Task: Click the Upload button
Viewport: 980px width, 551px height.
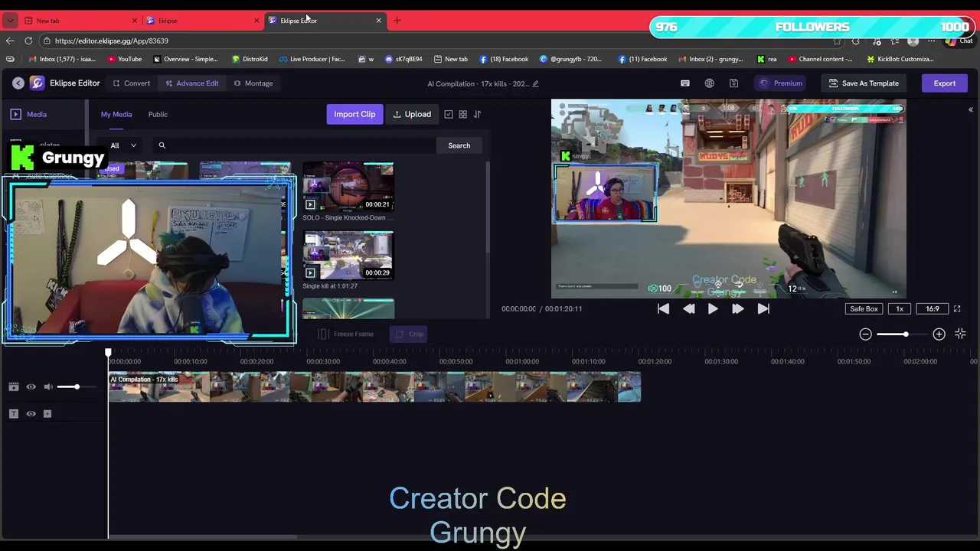Action: 412,114
